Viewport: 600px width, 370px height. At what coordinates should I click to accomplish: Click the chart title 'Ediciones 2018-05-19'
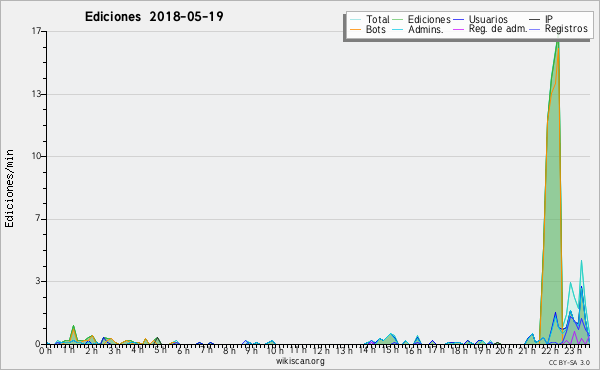click(x=154, y=17)
